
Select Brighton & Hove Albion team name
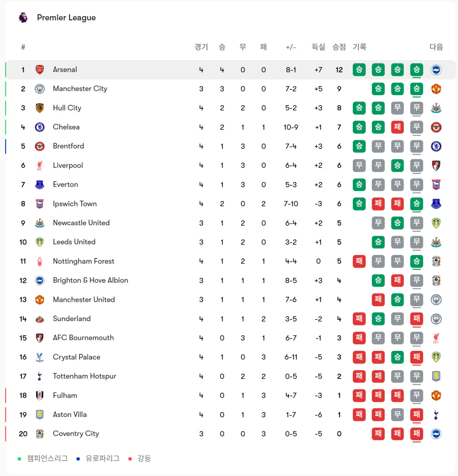tap(91, 280)
